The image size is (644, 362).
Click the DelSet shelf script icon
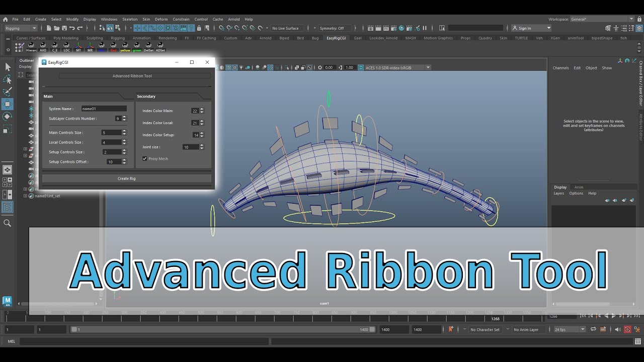[x=149, y=47]
